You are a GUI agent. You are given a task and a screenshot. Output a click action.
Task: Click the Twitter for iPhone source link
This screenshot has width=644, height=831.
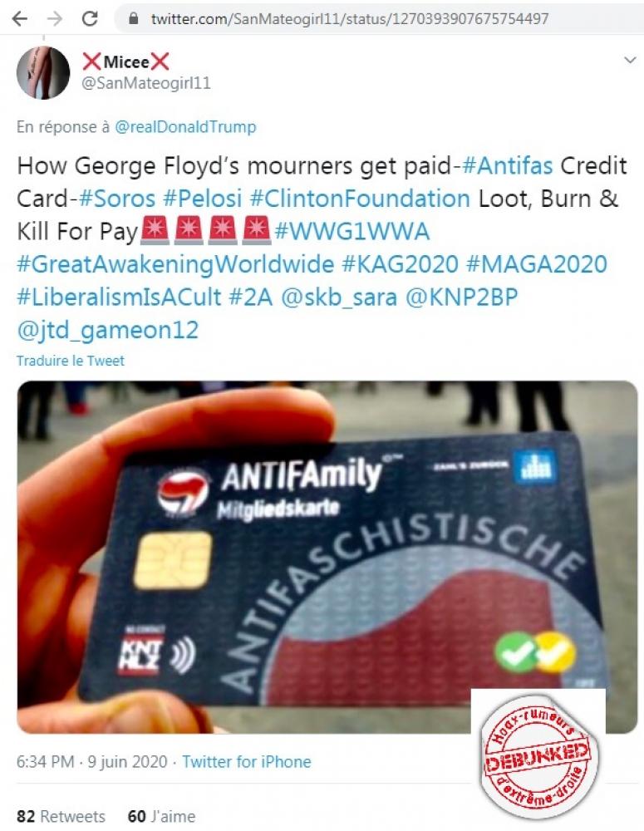(247, 761)
